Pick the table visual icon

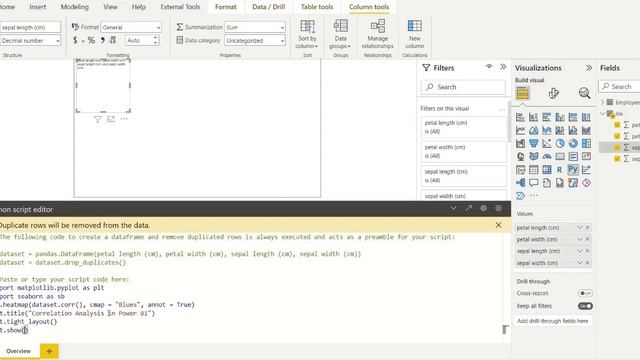533,170
